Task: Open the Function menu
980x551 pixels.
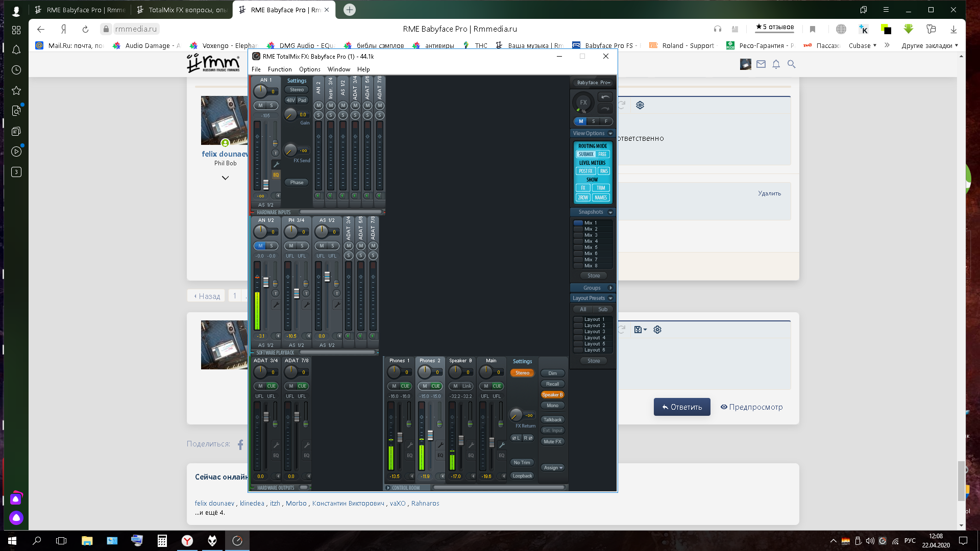Action: click(280, 69)
